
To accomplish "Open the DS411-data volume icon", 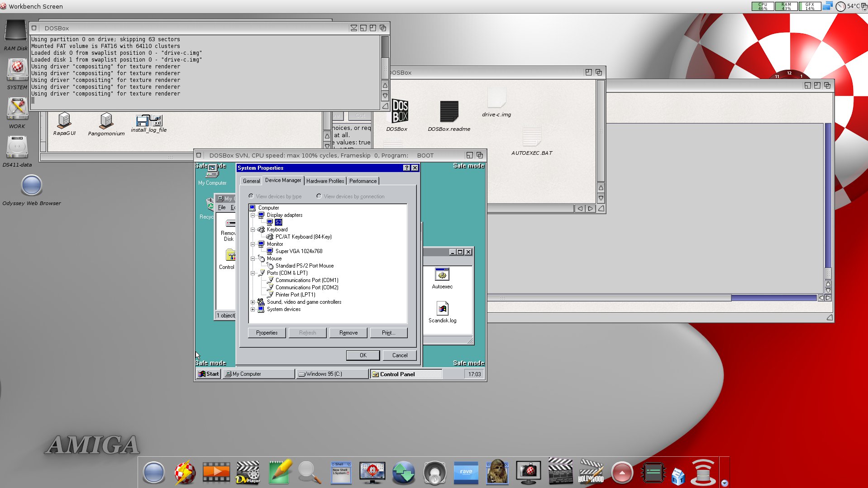I will pyautogui.click(x=17, y=148).
